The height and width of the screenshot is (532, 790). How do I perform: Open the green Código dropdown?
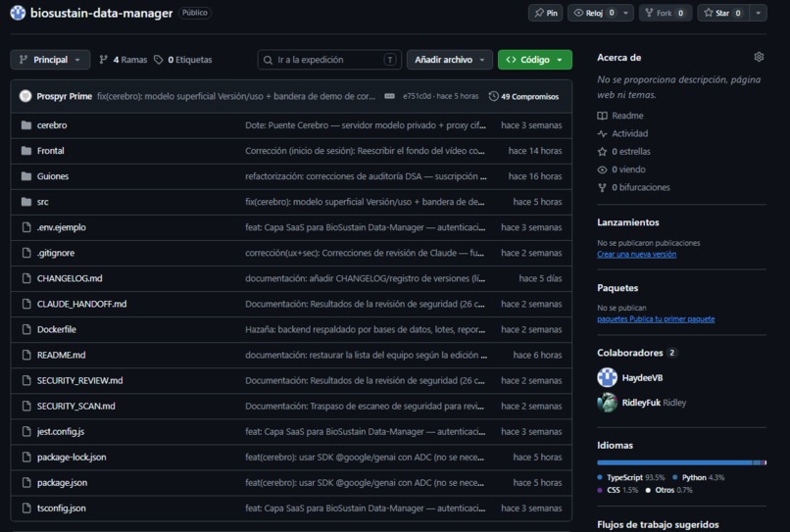click(534, 60)
